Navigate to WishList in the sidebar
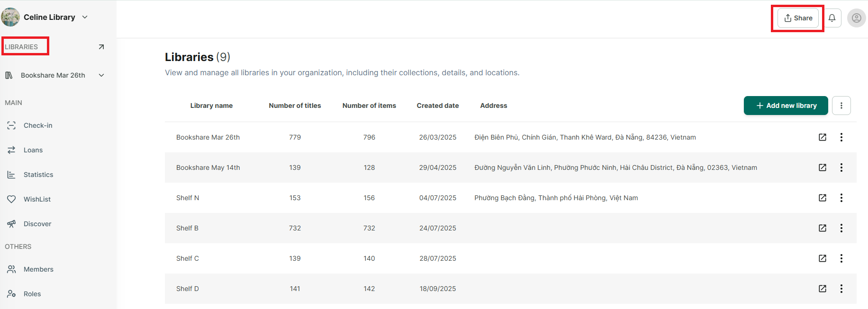The height and width of the screenshot is (309, 868). (37, 199)
